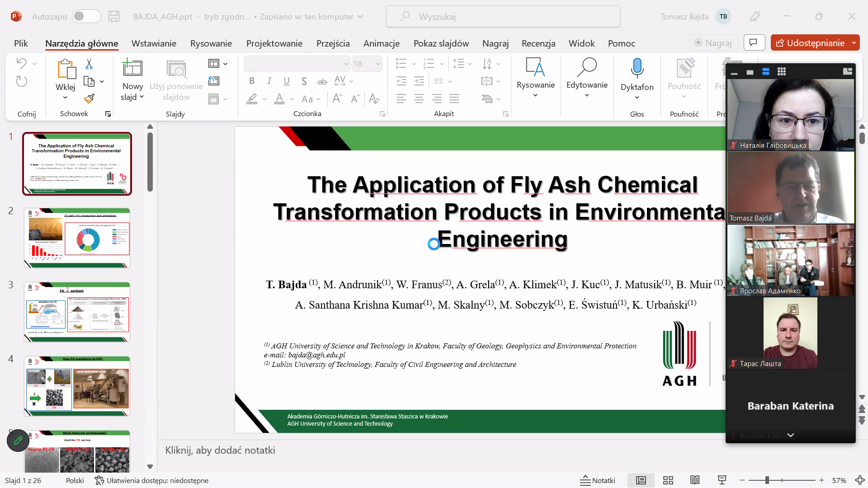This screenshot has height=488, width=868.
Task: Open the Edytowanie editing dropdown
Action: click(587, 78)
